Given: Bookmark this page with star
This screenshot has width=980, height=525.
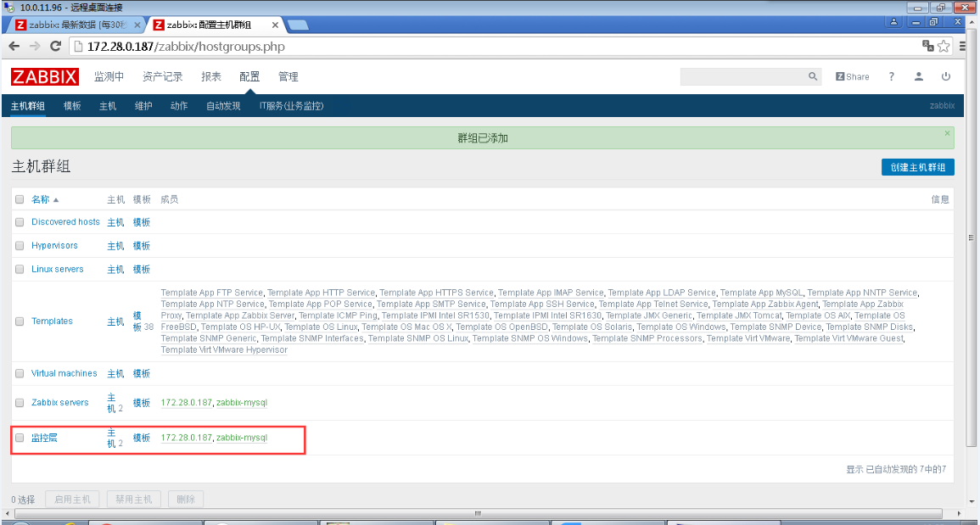Looking at the screenshot, I should pyautogui.click(x=944, y=47).
